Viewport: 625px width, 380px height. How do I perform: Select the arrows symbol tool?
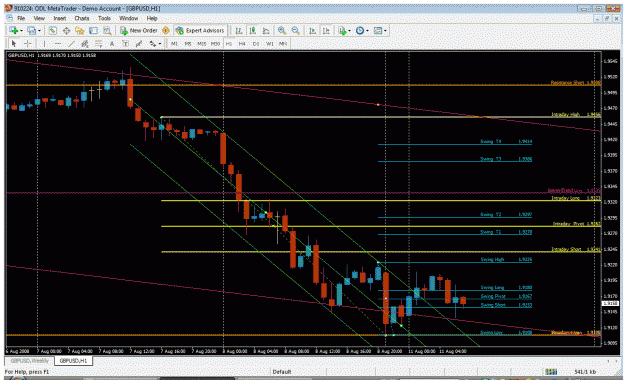click(x=153, y=43)
